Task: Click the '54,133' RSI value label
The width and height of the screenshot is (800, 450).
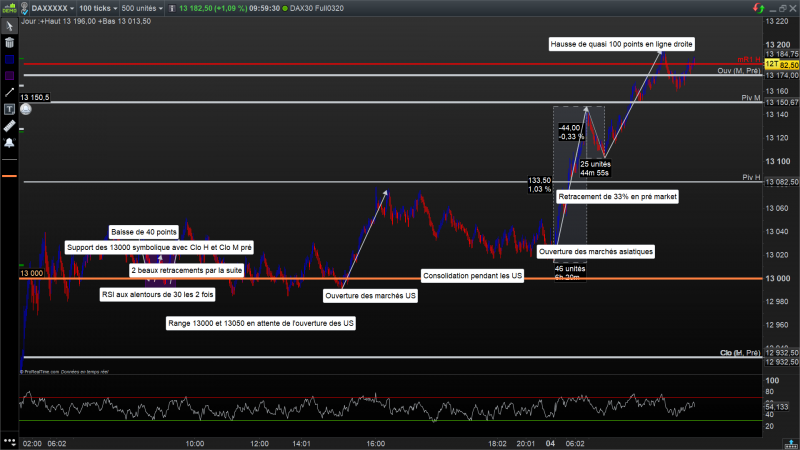Action: (777, 407)
